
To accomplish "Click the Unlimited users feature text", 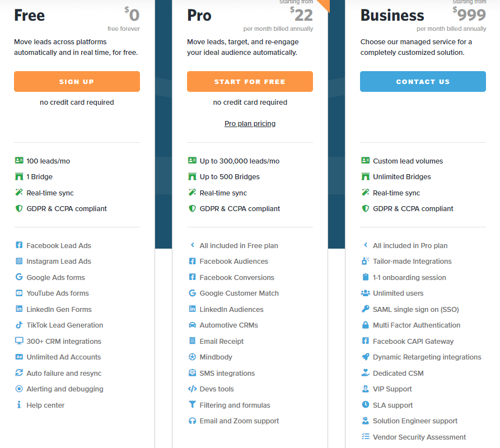I will click(x=398, y=293).
